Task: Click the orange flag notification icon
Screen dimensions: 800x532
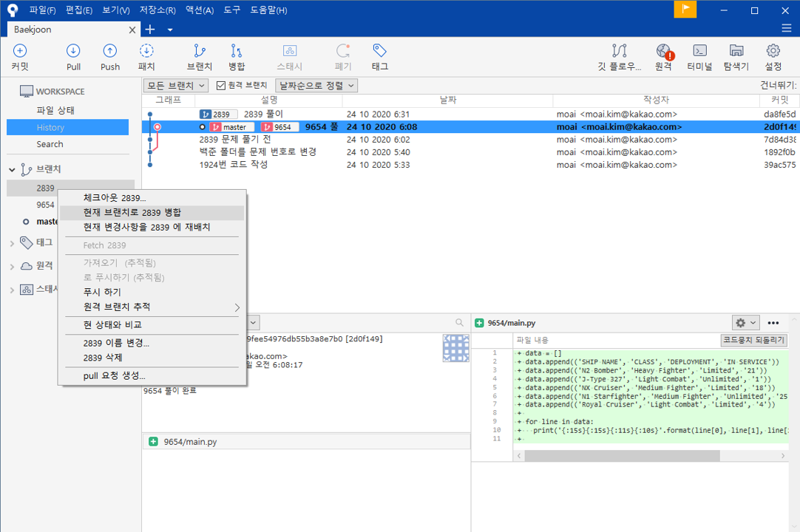Action: (x=685, y=9)
